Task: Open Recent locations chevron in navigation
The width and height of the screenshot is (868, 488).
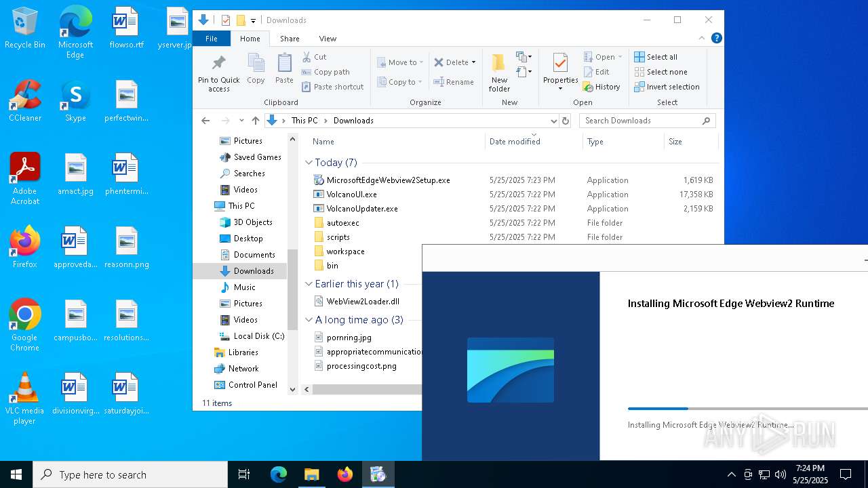Action: tap(241, 121)
